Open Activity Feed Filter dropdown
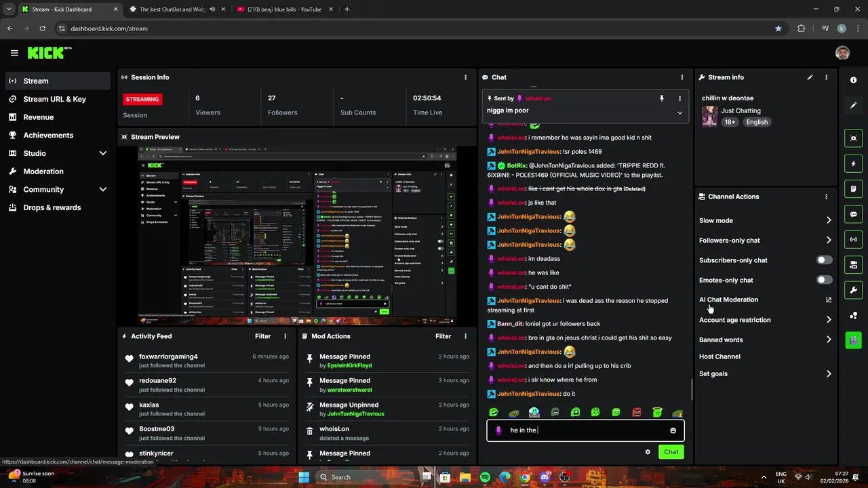868x488 pixels. (x=263, y=336)
